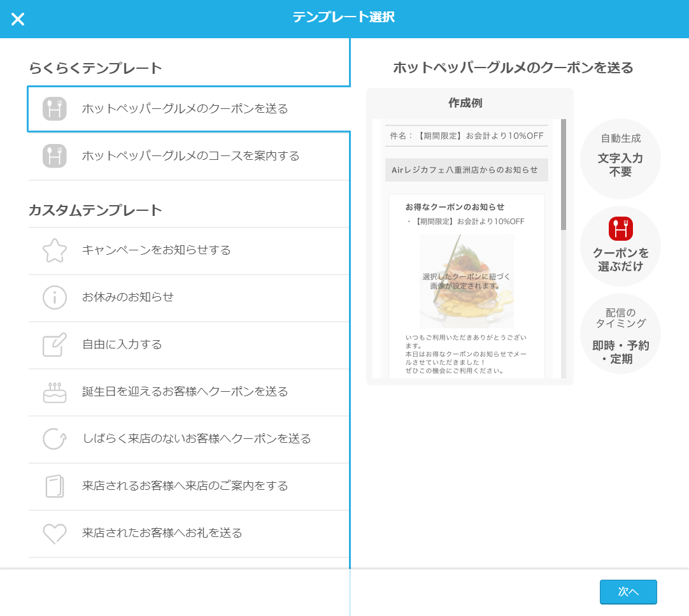689x616 pixels.
Task: Choose the 来店されたお客様へお礼を送る template
Action: point(188,534)
